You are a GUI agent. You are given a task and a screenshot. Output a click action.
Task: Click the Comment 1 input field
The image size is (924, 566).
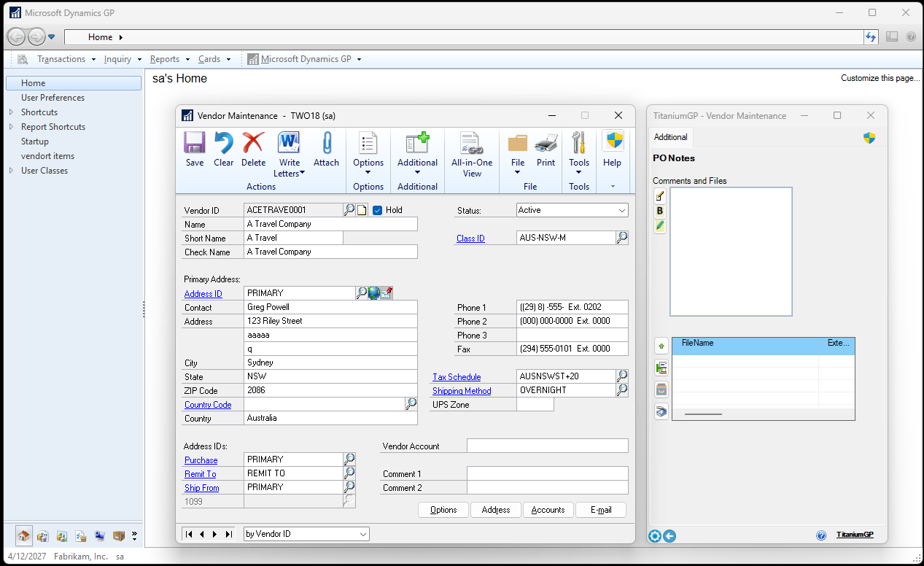click(x=547, y=473)
